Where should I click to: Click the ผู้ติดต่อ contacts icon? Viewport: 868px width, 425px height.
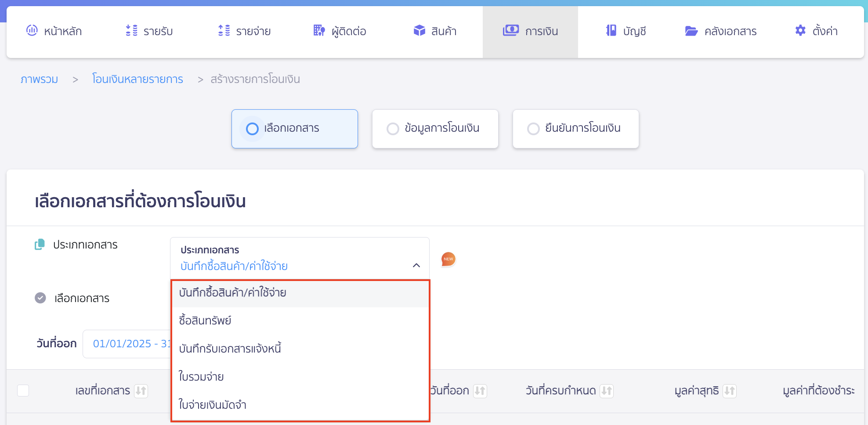coord(318,31)
